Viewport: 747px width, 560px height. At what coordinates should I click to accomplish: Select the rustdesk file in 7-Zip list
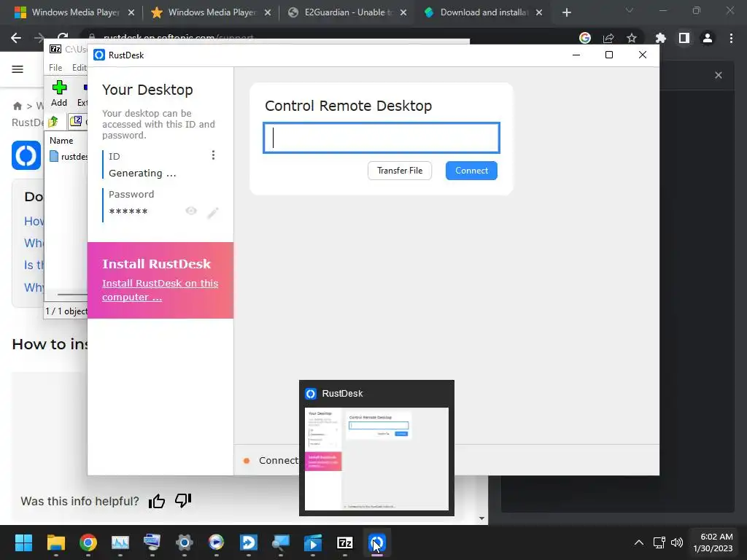pos(69,156)
